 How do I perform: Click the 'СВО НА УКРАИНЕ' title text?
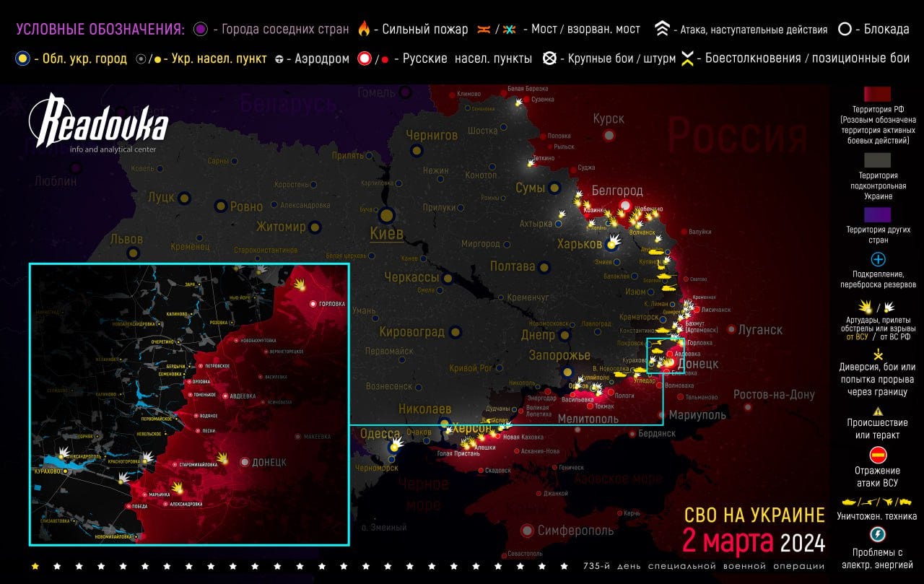coord(754,515)
